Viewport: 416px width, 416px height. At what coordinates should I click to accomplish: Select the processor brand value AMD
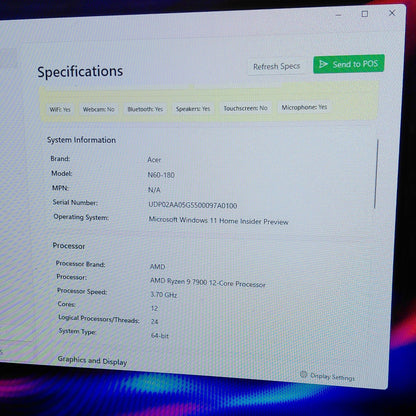[157, 266]
